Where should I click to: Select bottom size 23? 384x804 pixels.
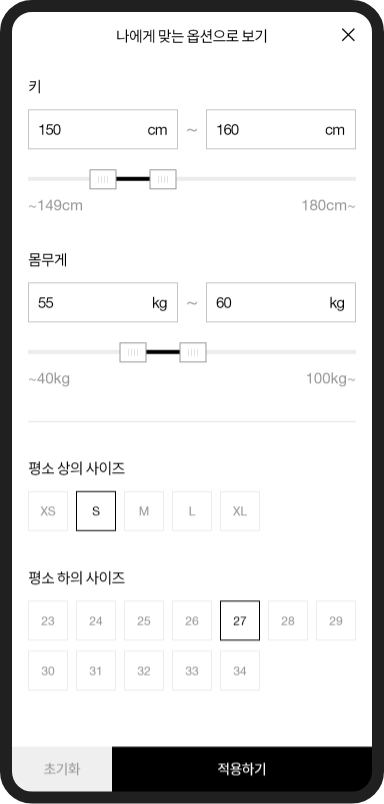[x=48, y=621]
